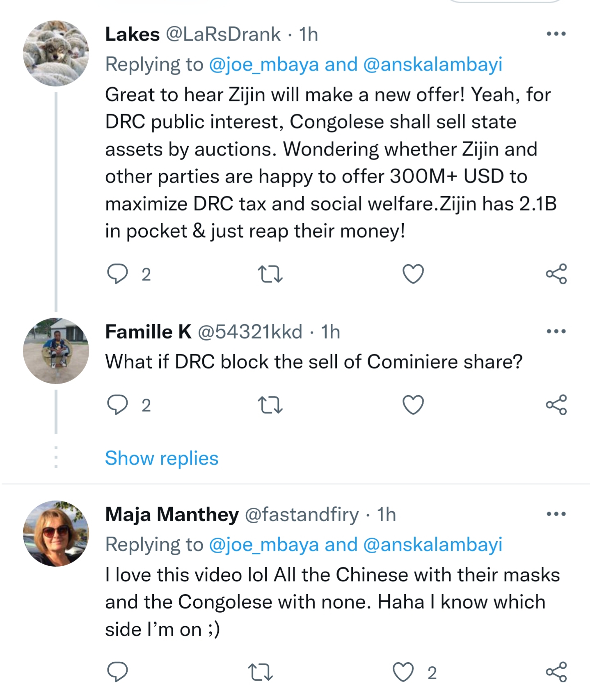Open Maja Manthey's profile picture
Viewport: 590px width, 700px height.
[x=56, y=533]
